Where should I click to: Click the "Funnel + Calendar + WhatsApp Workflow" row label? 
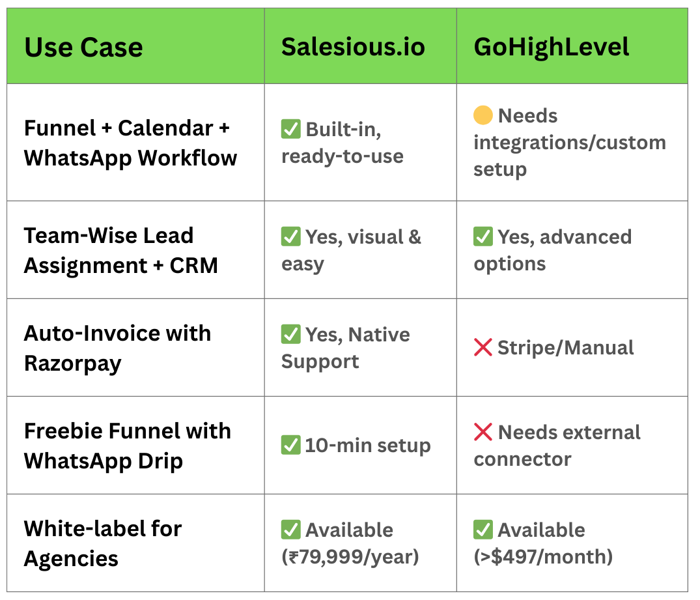(130, 143)
